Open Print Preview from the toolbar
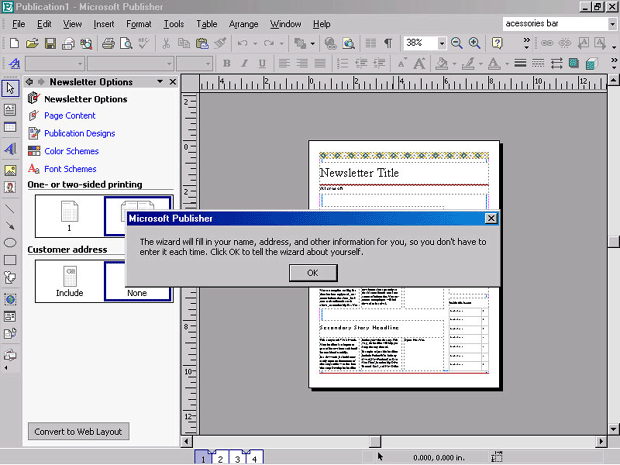This screenshot has height=465, width=620. point(126,43)
